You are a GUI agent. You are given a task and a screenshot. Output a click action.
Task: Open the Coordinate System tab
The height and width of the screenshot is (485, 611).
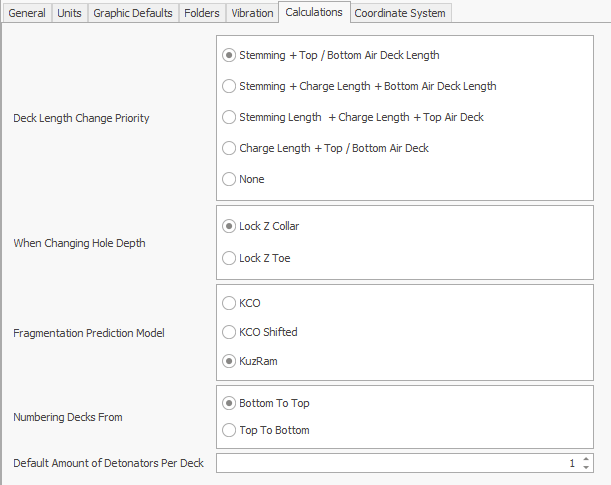(400, 13)
